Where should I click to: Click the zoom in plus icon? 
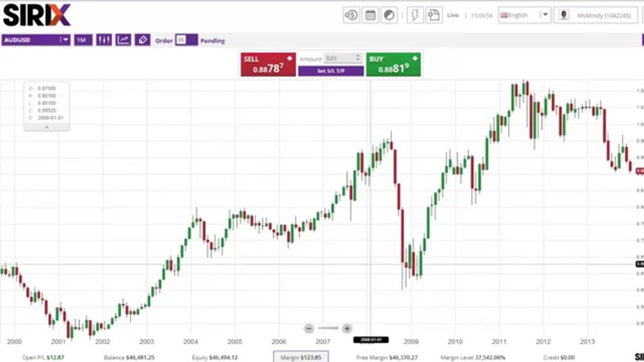point(347,328)
